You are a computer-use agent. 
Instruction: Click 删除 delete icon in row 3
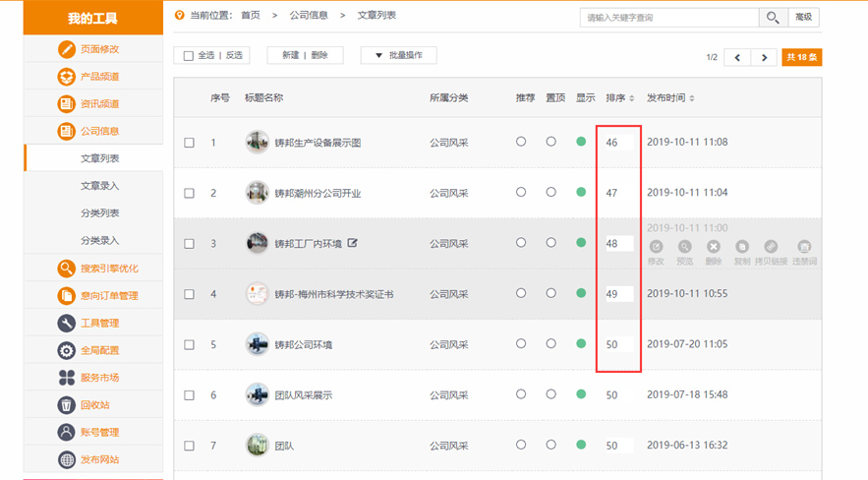714,247
